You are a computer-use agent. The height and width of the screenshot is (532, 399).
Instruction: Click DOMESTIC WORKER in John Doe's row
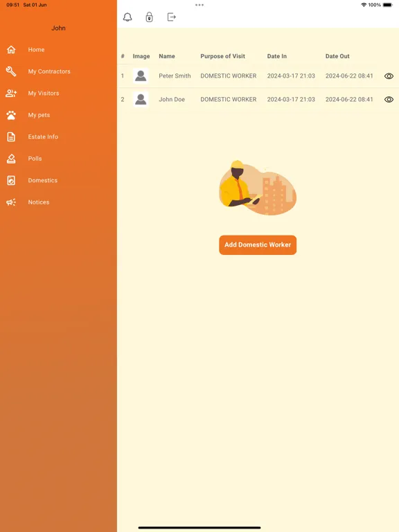(229, 100)
